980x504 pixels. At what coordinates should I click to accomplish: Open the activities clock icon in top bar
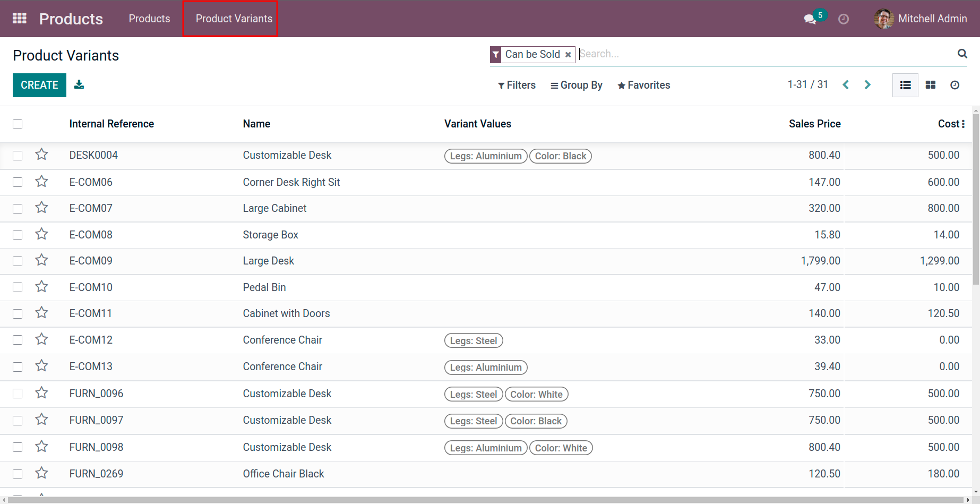pos(844,19)
